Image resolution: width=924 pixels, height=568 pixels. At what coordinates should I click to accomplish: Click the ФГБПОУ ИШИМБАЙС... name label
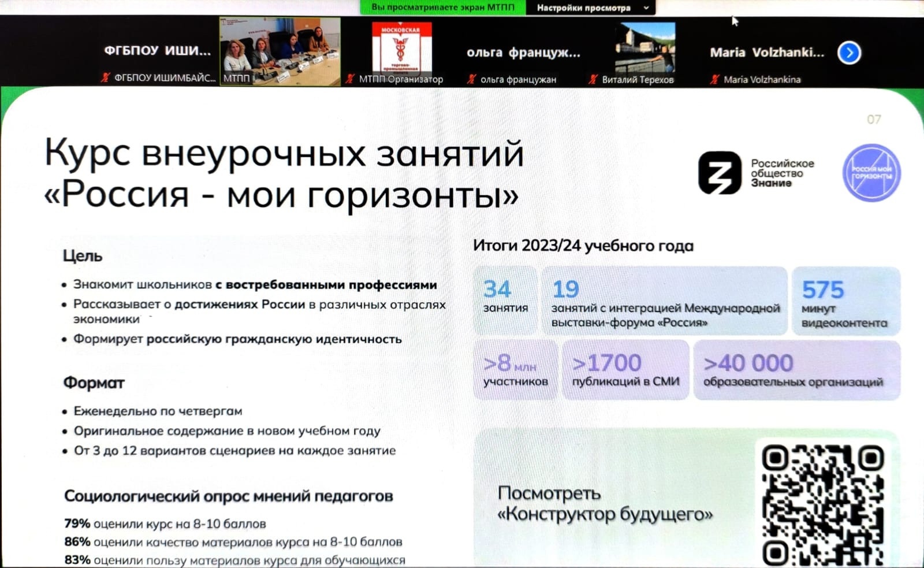(x=165, y=77)
